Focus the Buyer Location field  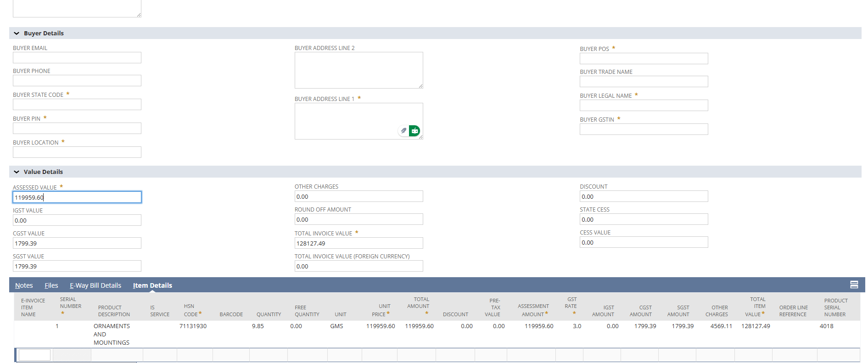[77, 152]
